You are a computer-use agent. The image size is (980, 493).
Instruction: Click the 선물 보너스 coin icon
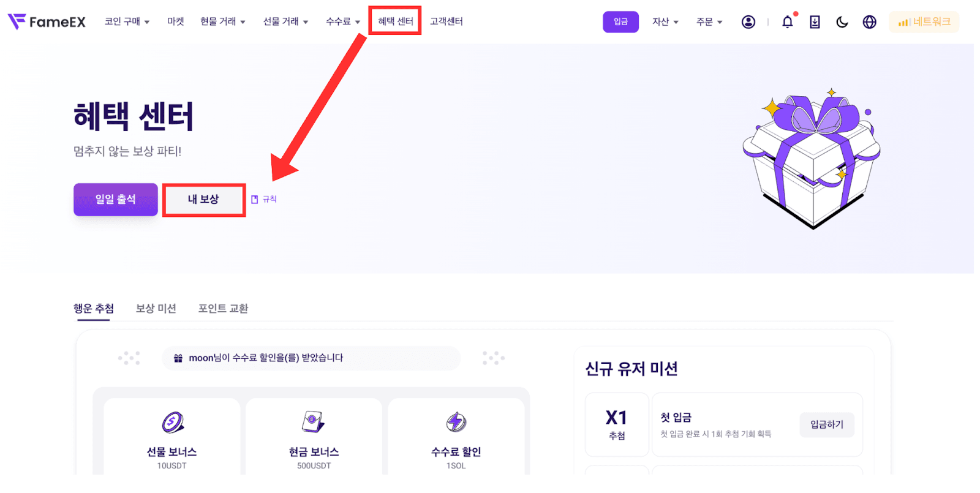(172, 422)
